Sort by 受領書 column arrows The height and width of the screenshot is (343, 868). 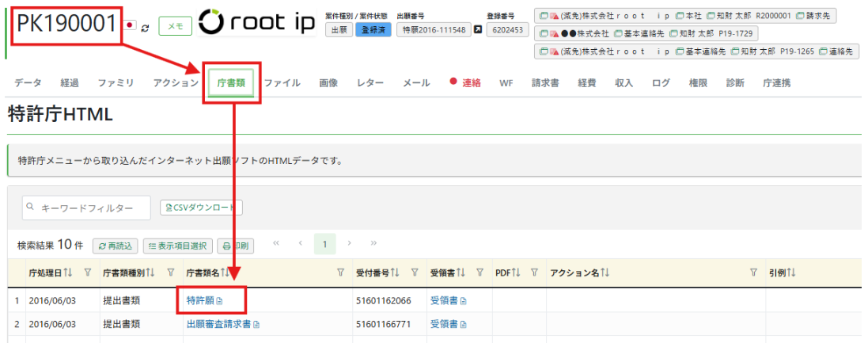[x=461, y=272]
